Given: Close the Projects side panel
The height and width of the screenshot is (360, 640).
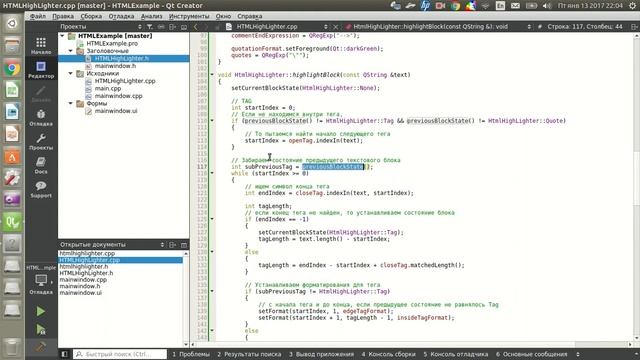Looking at the screenshot, I should [184, 27].
